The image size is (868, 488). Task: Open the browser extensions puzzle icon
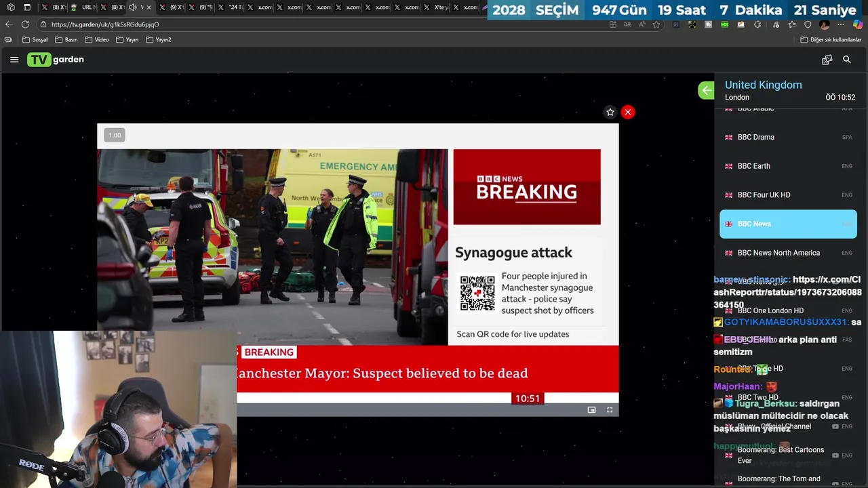757,24
